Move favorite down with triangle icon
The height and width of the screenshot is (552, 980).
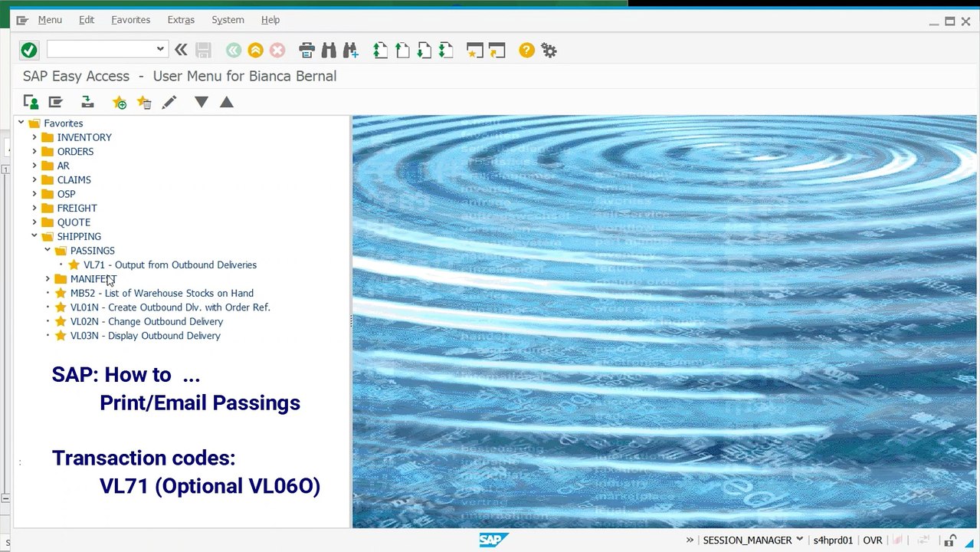pos(202,102)
